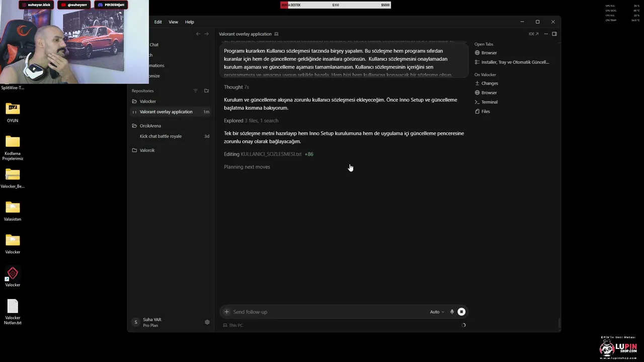644x362 pixels.
Task: Toggle the right side panel layout icon
Action: pos(554,34)
